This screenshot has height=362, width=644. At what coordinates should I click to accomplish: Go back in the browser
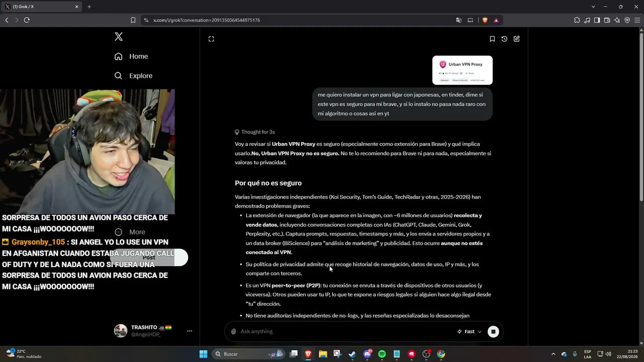(x=7, y=20)
